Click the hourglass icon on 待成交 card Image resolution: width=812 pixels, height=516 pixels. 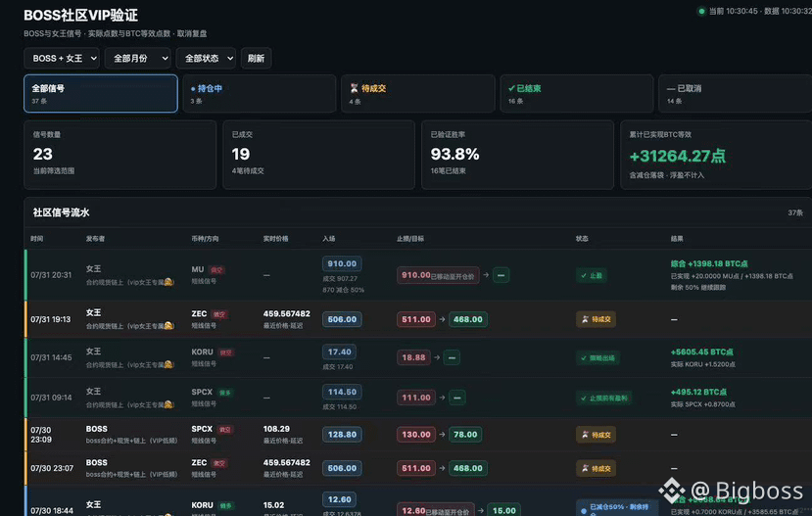pos(355,88)
